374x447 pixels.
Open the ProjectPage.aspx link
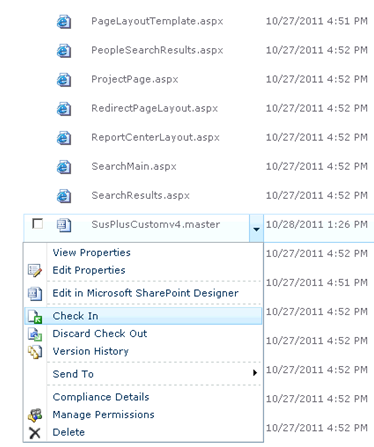pos(135,79)
